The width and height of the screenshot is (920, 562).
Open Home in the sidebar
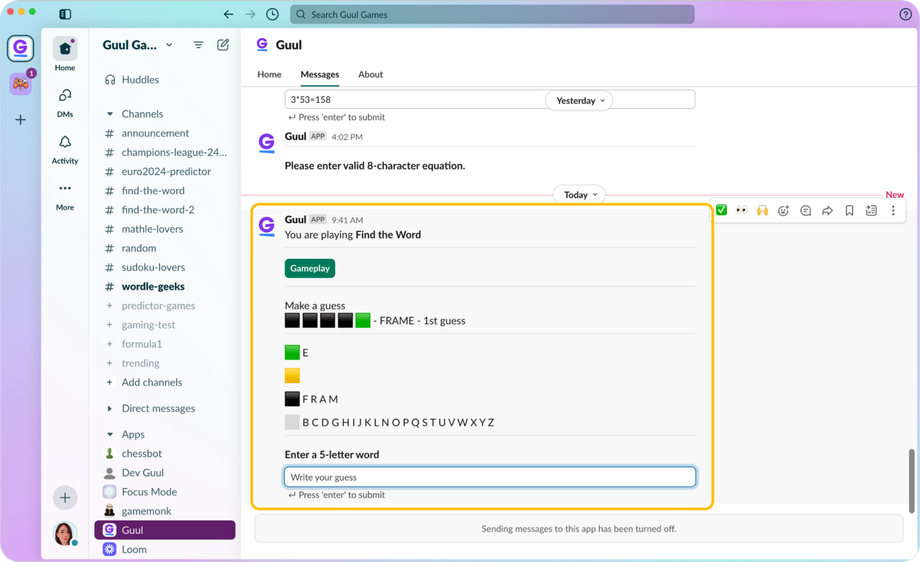[x=65, y=54]
